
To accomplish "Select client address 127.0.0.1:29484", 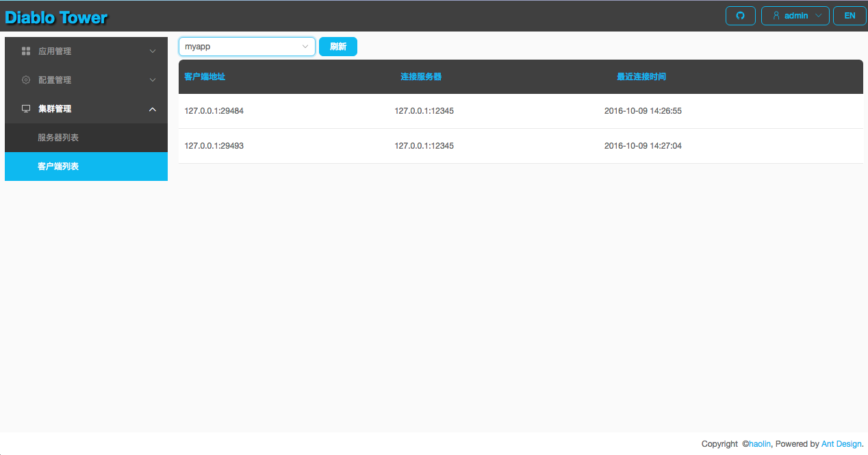I will (x=214, y=111).
